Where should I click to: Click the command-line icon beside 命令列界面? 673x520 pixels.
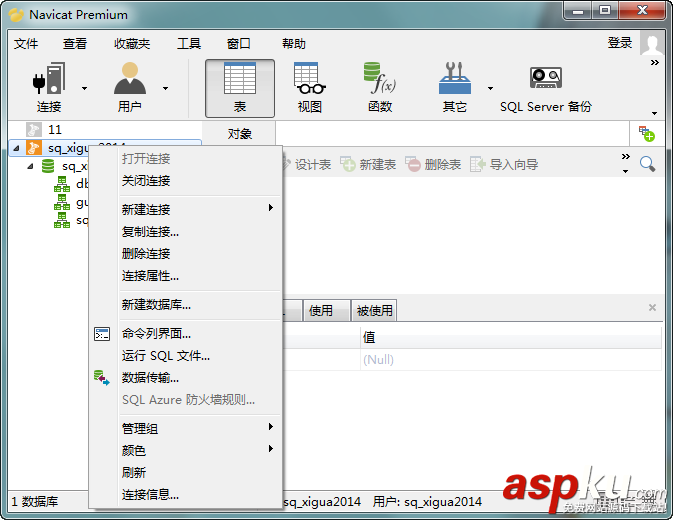tap(102, 334)
